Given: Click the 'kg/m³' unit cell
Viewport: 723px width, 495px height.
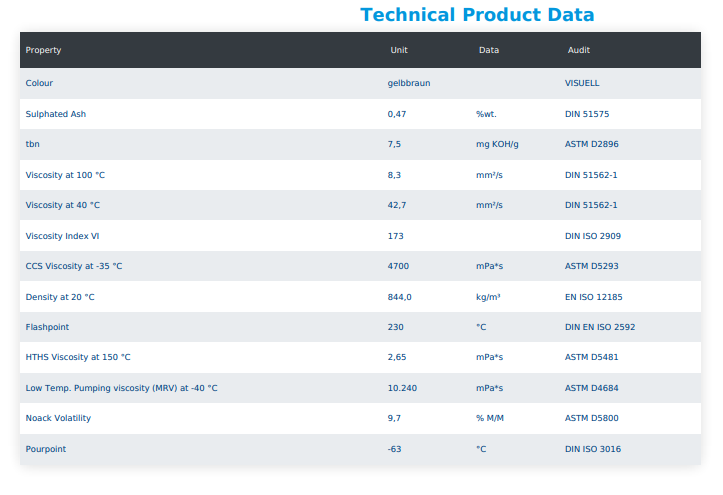Looking at the screenshot, I should 488,297.
